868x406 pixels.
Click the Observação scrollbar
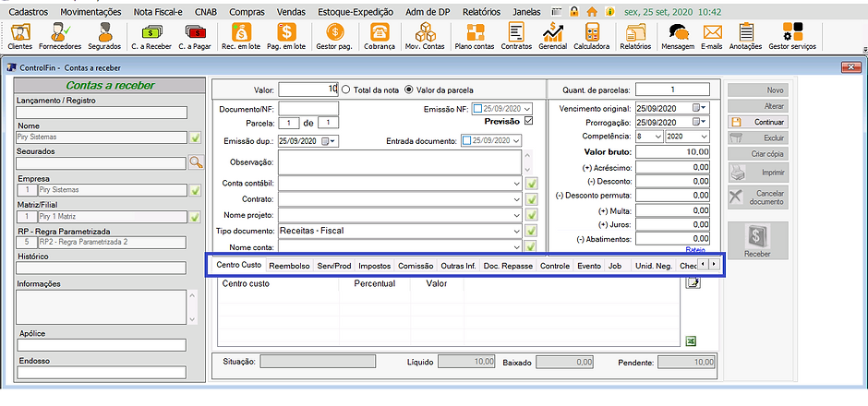pyautogui.click(x=527, y=162)
